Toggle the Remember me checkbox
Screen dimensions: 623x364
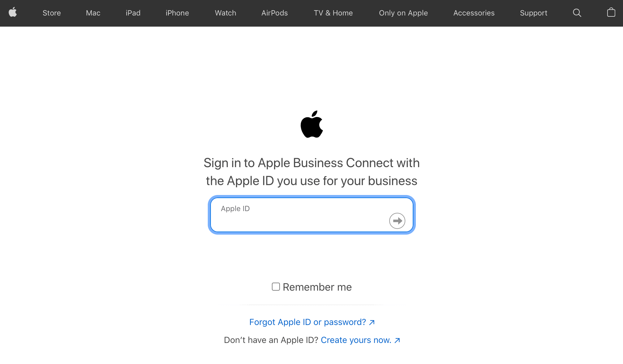click(x=276, y=287)
